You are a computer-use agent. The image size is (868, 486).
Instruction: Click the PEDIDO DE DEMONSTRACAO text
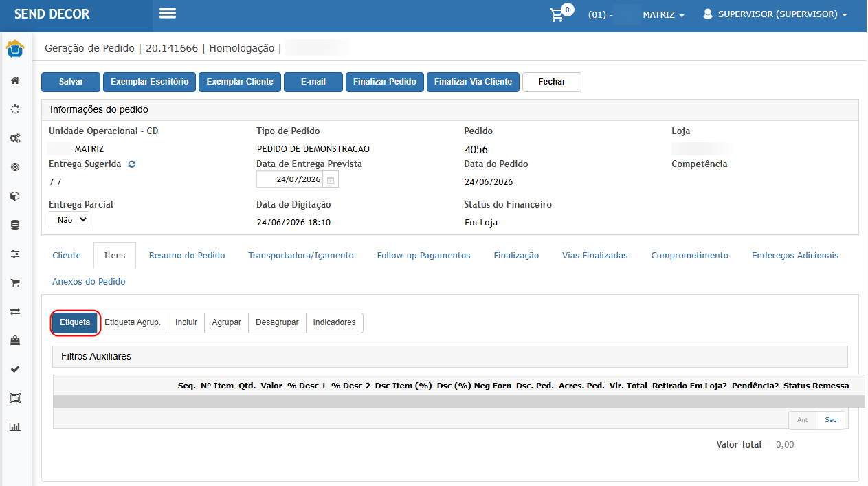(313, 149)
